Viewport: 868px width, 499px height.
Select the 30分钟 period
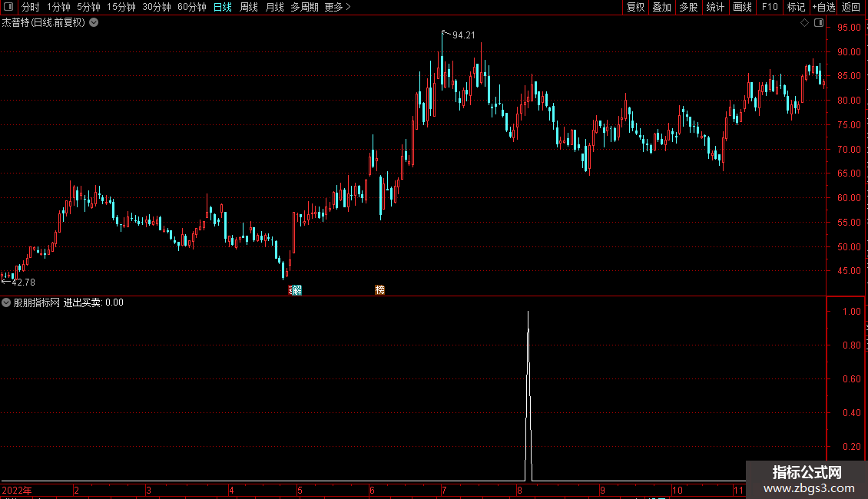(x=157, y=7)
